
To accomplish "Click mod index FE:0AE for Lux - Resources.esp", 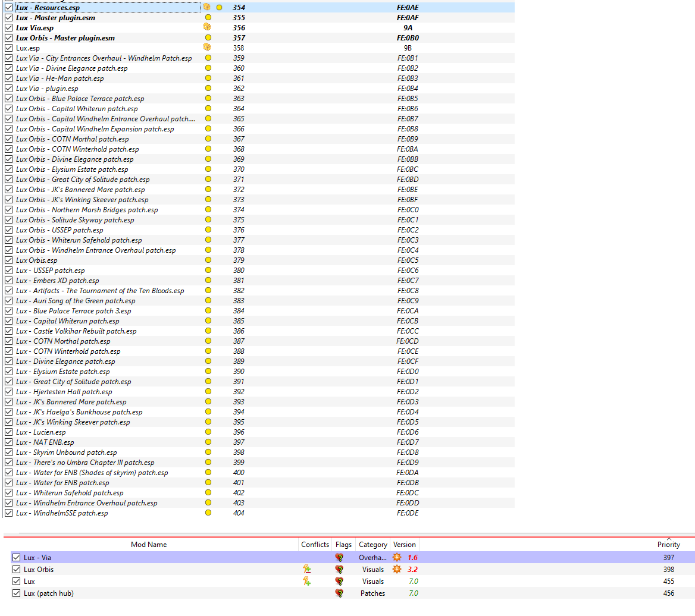I will 408,8.
